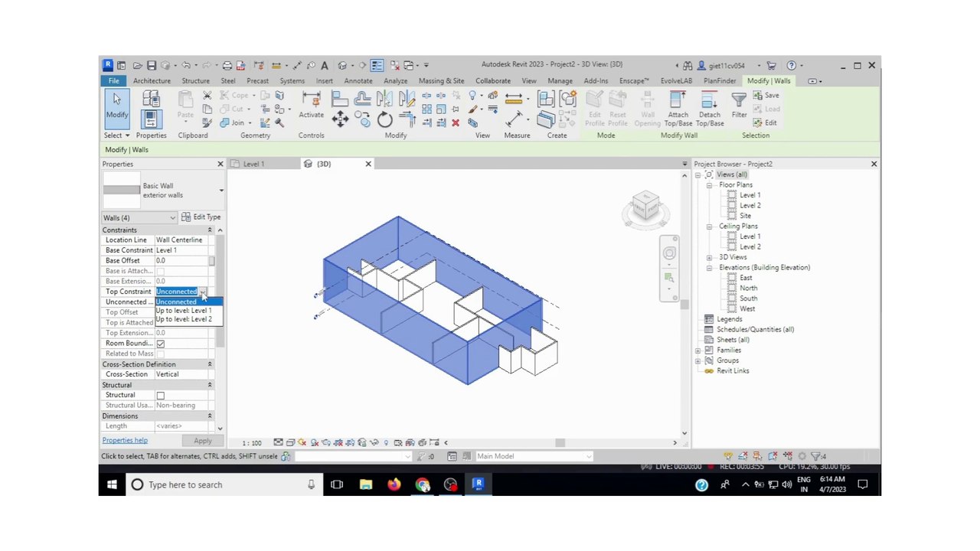Viewport: 980px width, 551px height.
Task: Click the Text 'A' icon in quick access toolbar
Action: (325, 65)
